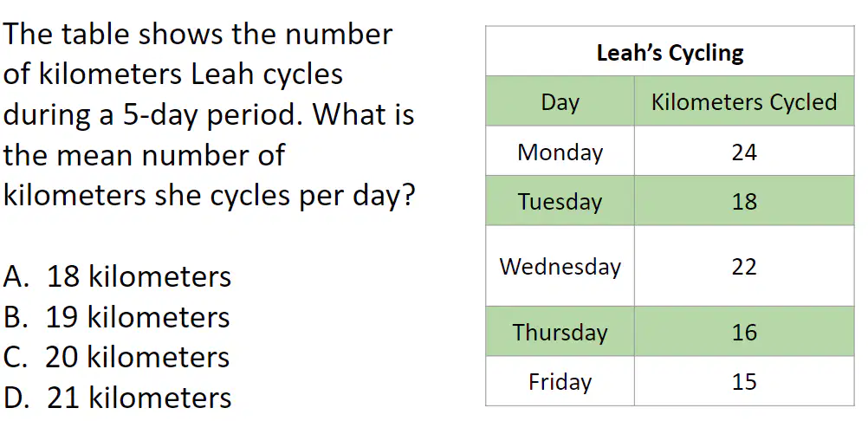Click the Kilometers Cycled column header
This screenshot has height=421, width=868.
744,102
